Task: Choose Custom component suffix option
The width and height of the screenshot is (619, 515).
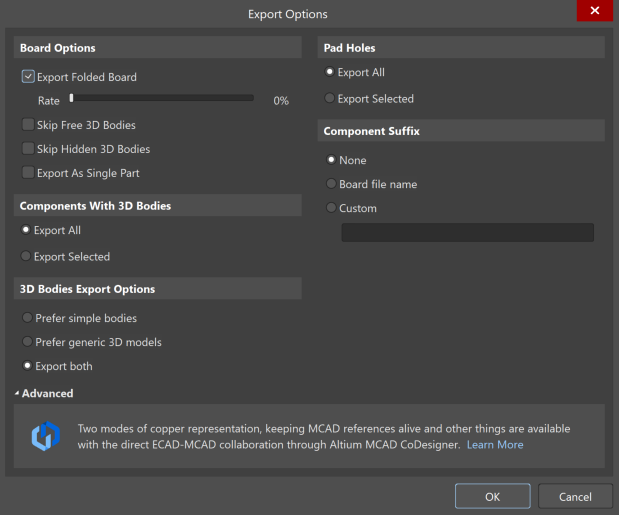Action: [331, 208]
